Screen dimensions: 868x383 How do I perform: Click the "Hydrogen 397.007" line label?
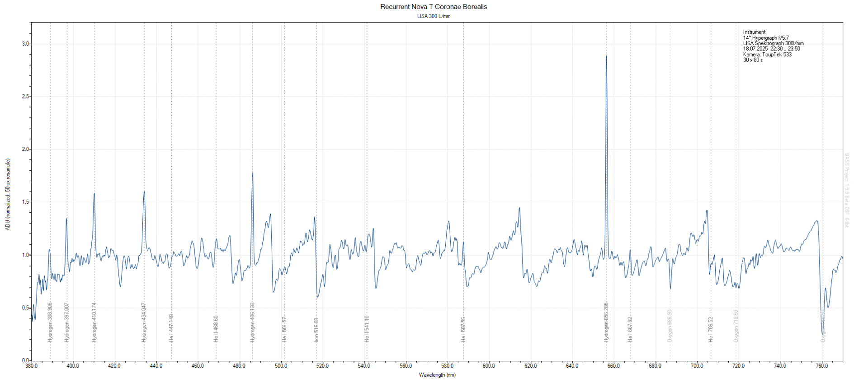pyautogui.click(x=67, y=322)
